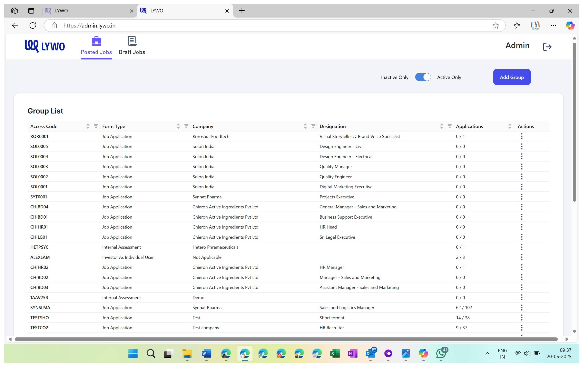Open WhatsApp from the Windows taskbar

pyautogui.click(x=441, y=353)
